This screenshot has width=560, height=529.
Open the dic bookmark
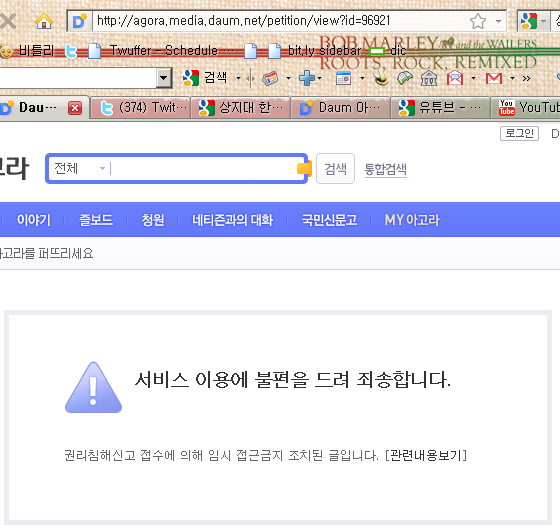[388, 51]
